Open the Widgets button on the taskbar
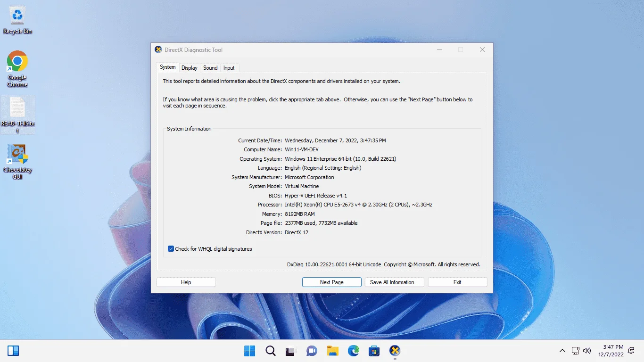 pos(13,351)
